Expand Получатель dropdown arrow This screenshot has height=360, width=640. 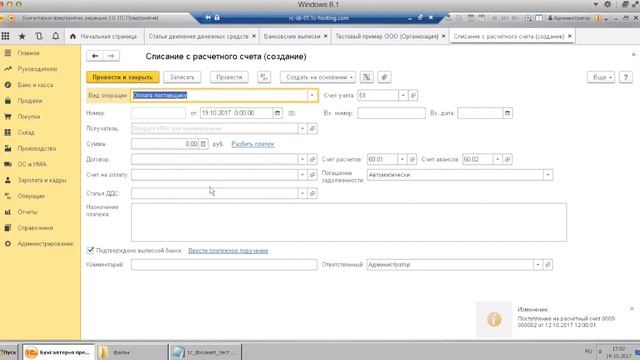[302, 129]
